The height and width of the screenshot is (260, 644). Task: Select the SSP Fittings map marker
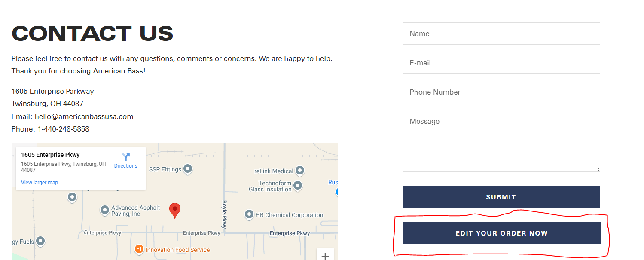[x=188, y=169]
